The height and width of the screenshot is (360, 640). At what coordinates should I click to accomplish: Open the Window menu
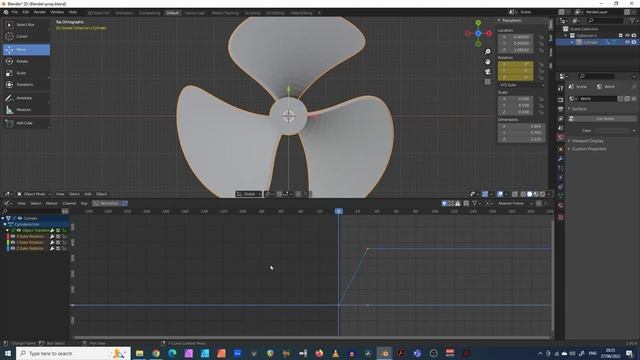click(x=57, y=12)
